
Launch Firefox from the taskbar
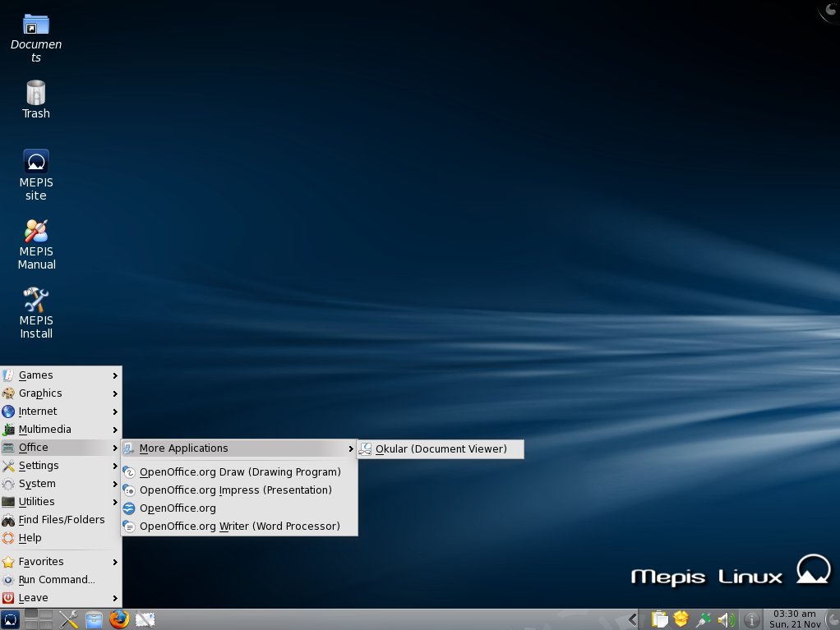coord(119,619)
